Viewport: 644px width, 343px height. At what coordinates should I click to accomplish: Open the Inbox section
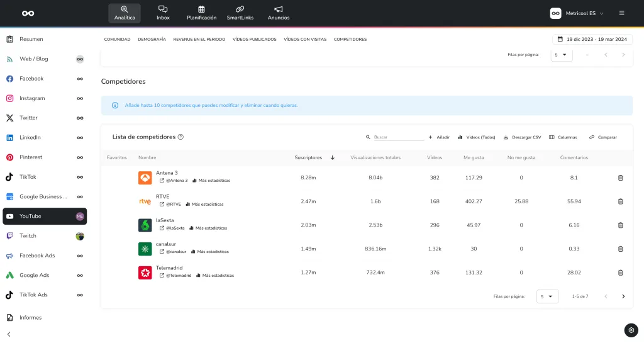point(163,13)
